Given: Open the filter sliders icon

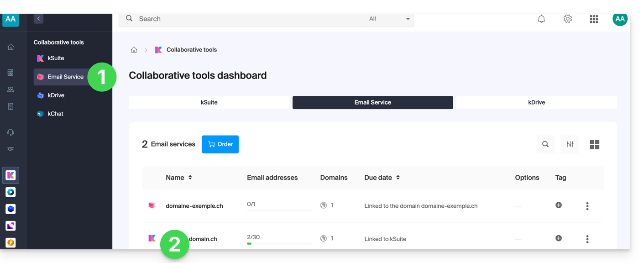Looking at the screenshot, I should 570,144.
